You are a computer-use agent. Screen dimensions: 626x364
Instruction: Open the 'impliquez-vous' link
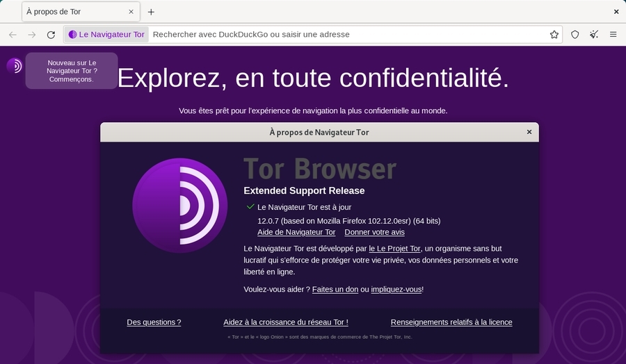(x=396, y=290)
